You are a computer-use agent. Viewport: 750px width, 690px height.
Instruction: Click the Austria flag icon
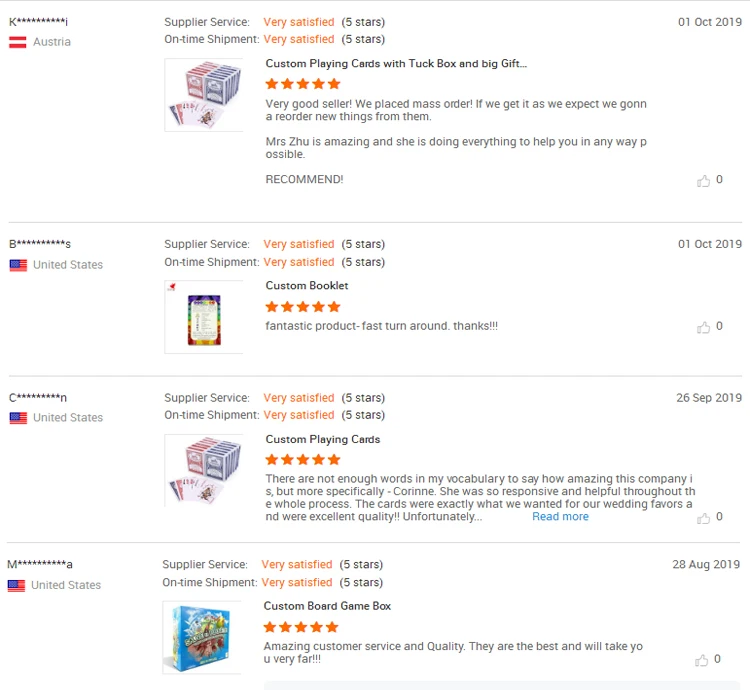click(18, 42)
